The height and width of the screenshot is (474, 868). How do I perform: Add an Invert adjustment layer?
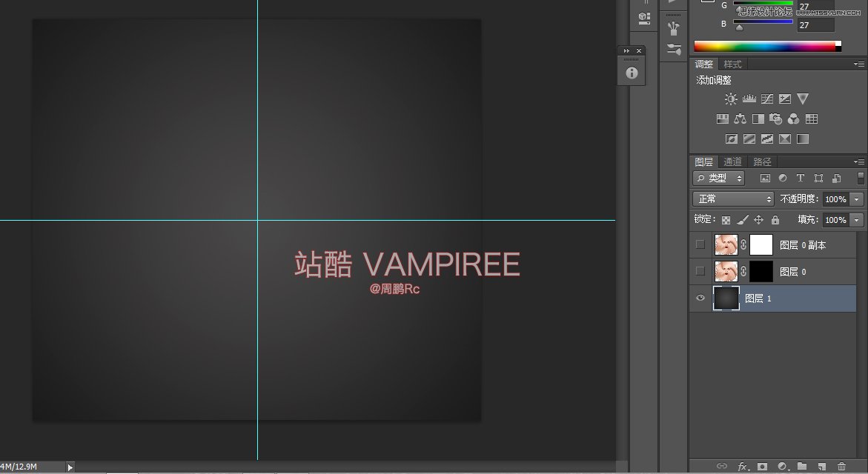tap(732, 138)
